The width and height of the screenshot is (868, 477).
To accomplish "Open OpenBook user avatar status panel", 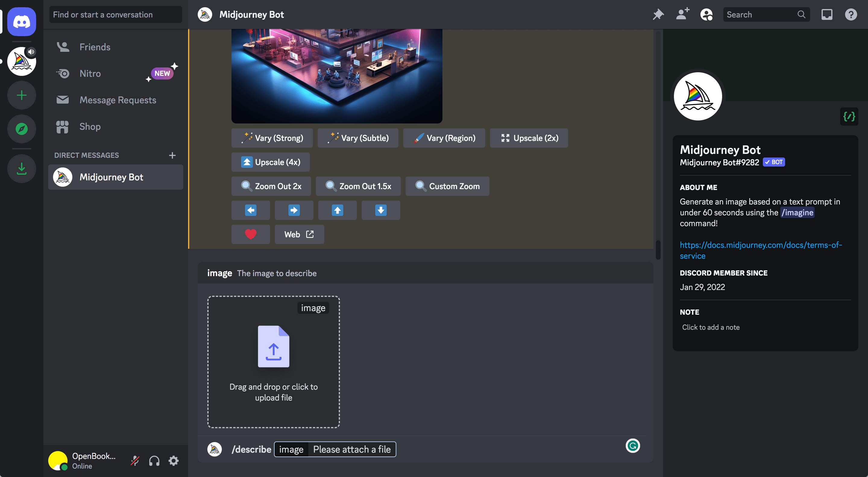I will coord(58,460).
